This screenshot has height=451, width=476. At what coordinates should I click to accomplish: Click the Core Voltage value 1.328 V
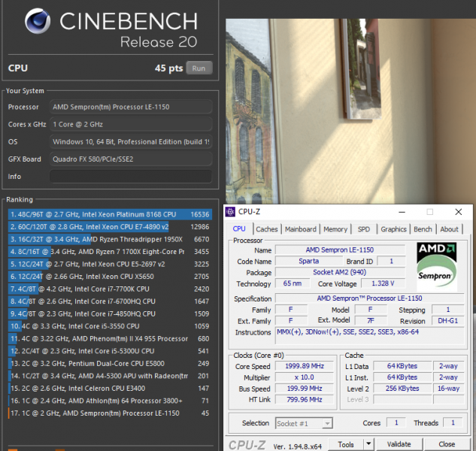pyautogui.click(x=383, y=283)
